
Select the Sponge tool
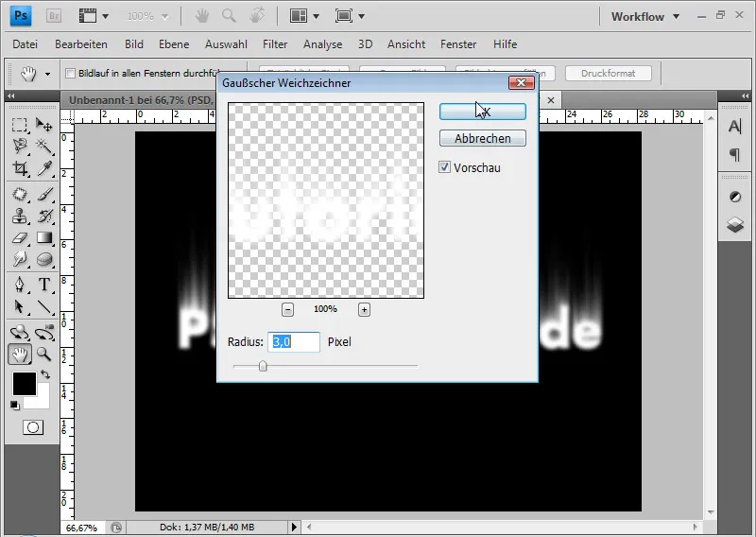[x=43, y=259]
